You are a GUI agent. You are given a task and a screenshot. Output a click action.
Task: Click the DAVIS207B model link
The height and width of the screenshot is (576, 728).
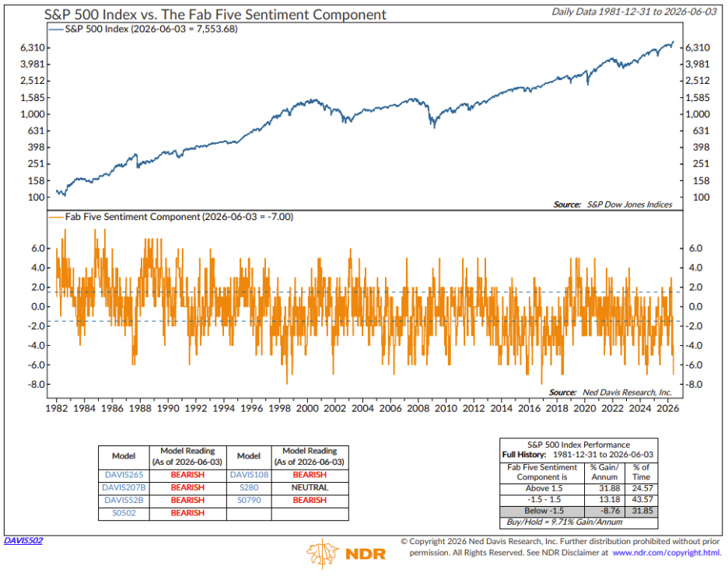(124, 487)
